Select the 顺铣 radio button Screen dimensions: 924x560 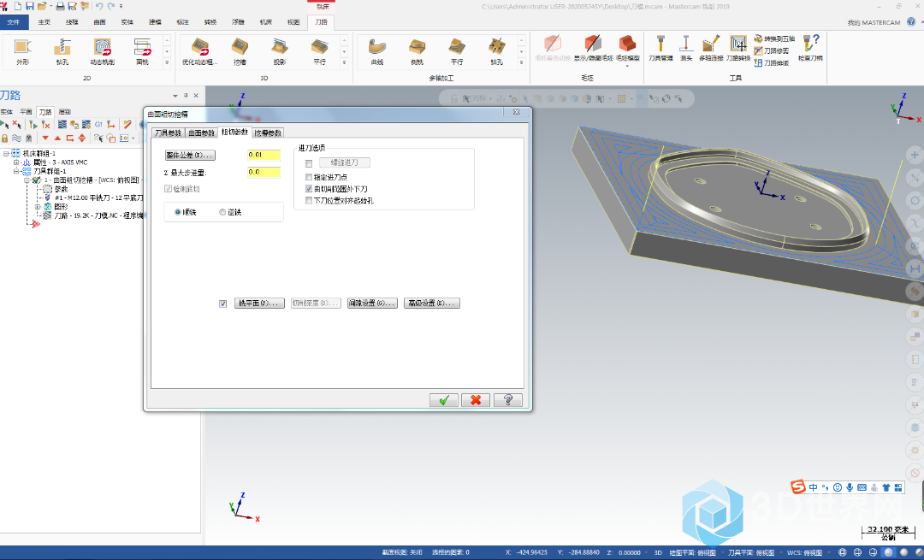coord(177,212)
